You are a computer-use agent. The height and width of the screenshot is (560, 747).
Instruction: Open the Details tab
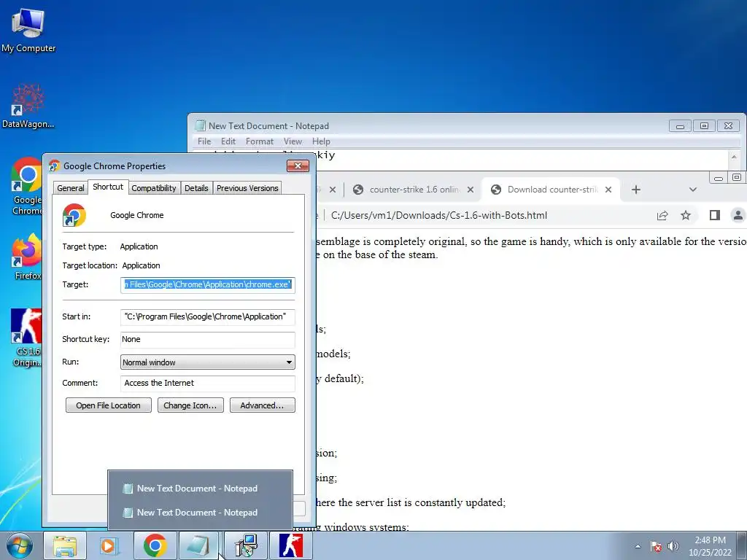196,188
